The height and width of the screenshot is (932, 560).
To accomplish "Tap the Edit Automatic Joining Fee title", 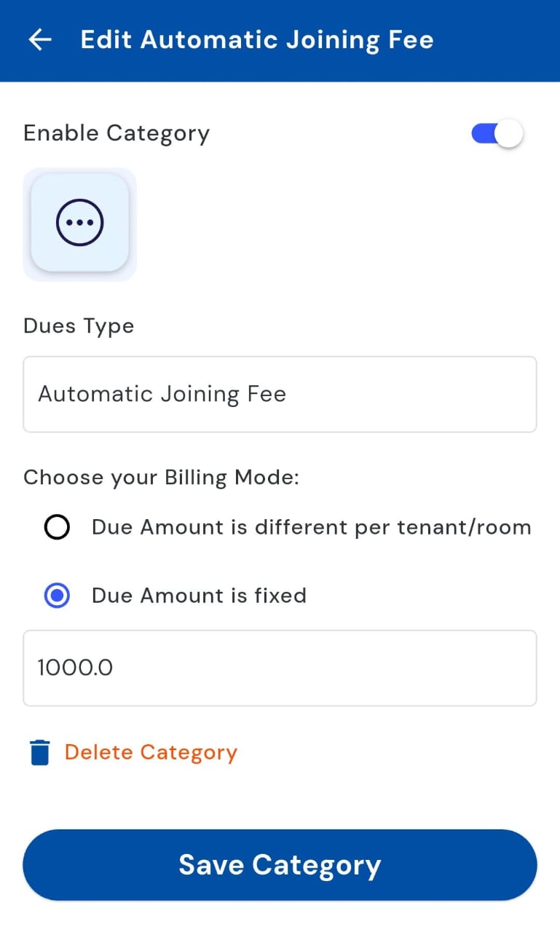I will point(256,39).
